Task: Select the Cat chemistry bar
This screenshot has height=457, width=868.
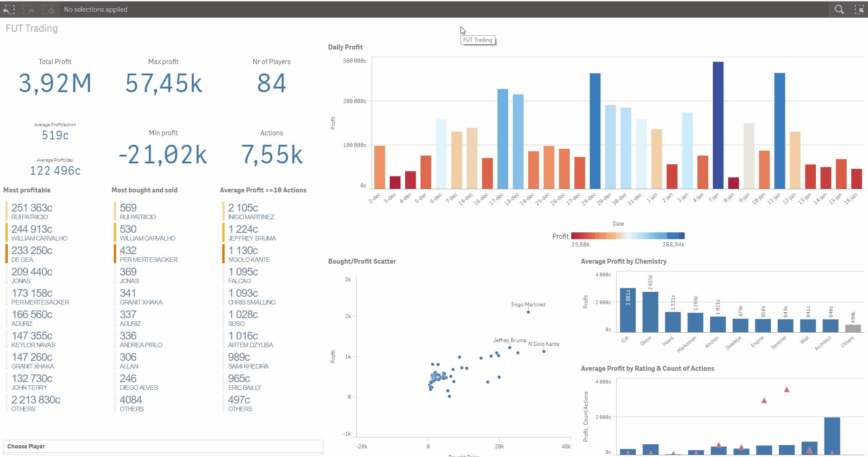Action: click(628, 310)
